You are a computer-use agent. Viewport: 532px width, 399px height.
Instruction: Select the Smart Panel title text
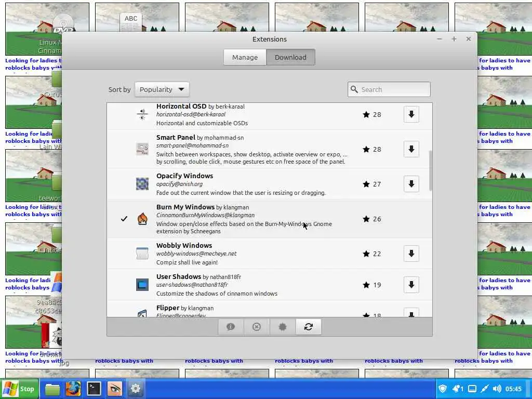tap(176, 137)
